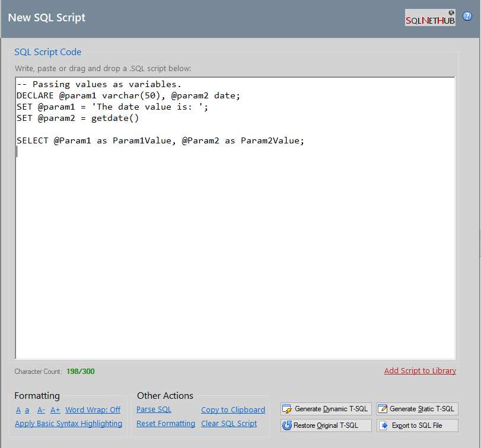Viewport: 481px width, 448px height.
Task: Switch to uppercase with the A link
Action: (18, 409)
